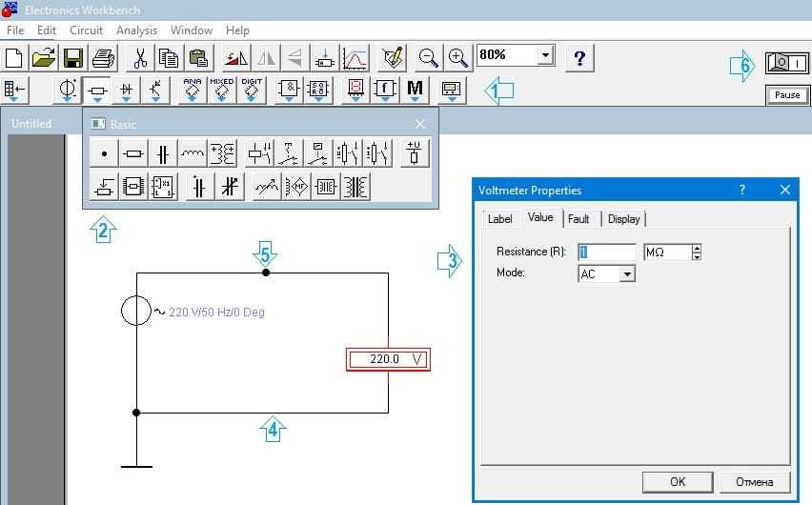Select the Variable inductor in Basic panel
Screen dimensions: 812x505
pos(266,187)
